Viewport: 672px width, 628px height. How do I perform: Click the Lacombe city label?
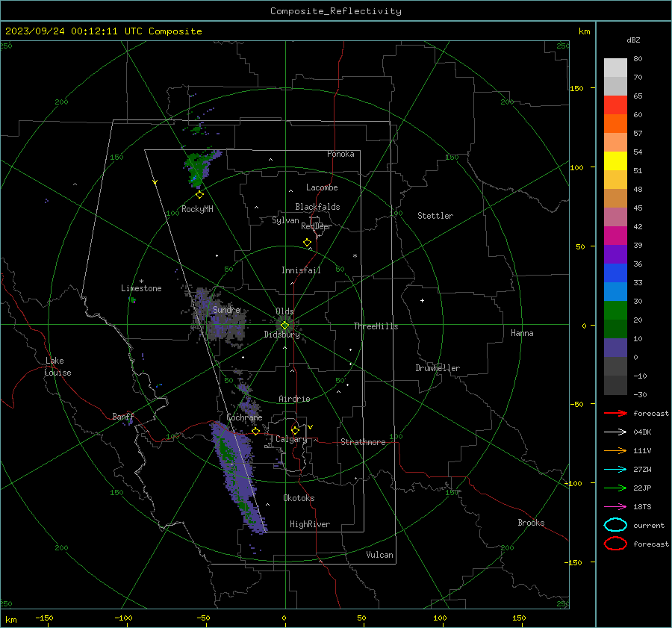pyautogui.click(x=322, y=187)
